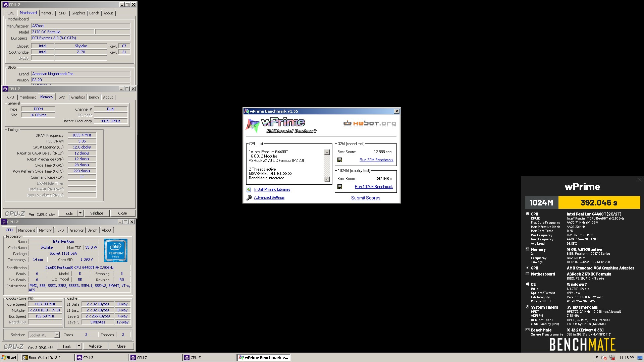Click Submit Scores link
Screen dimensions: 644x362
pyautogui.click(x=366, y=198)
